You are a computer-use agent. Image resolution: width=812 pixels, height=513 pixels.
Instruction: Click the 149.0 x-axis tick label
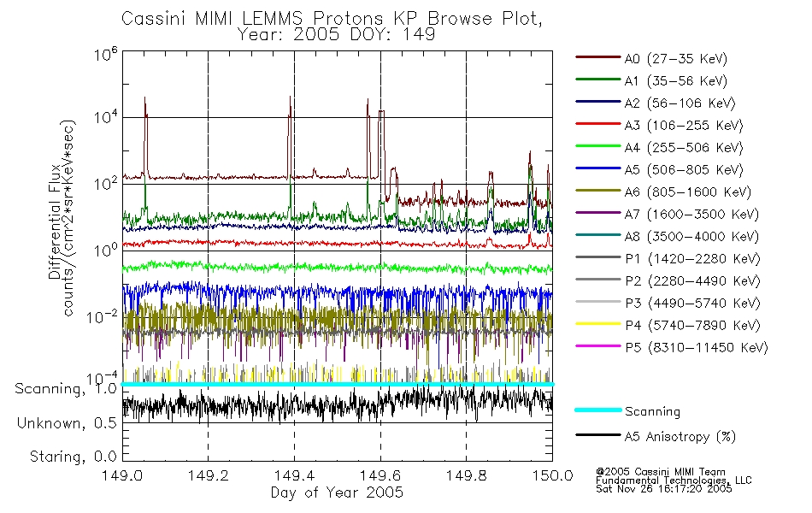(122, 475)
